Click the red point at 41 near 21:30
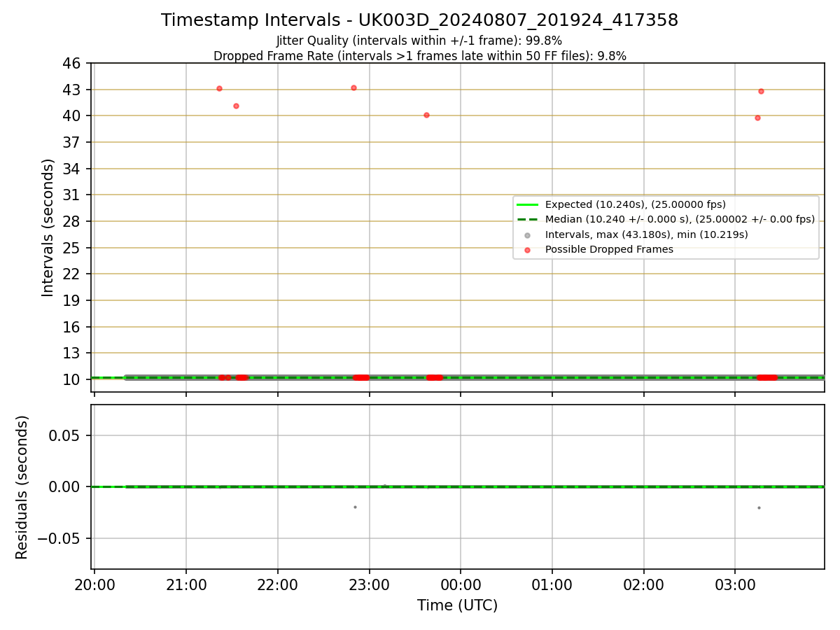The width and height of the screenshot is (840, 630). [236, 106]
